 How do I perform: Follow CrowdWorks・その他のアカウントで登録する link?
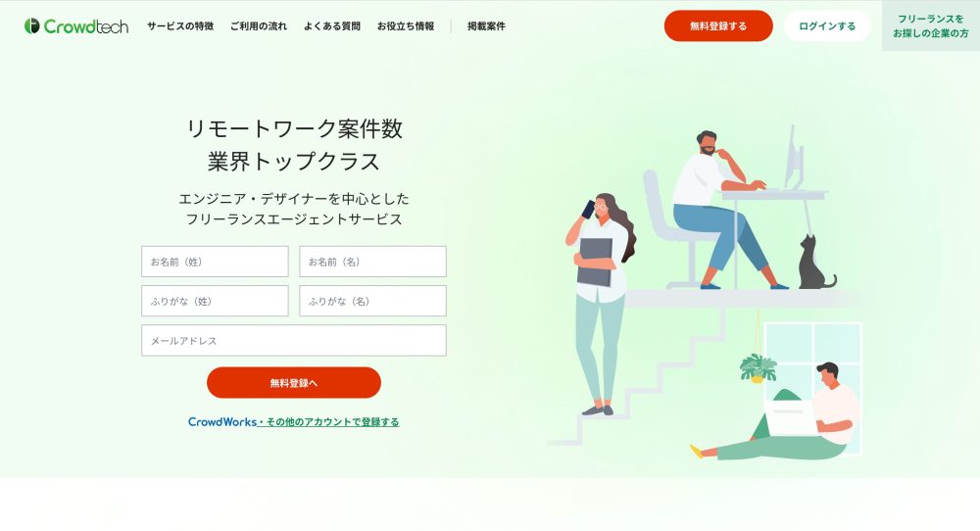294,421
